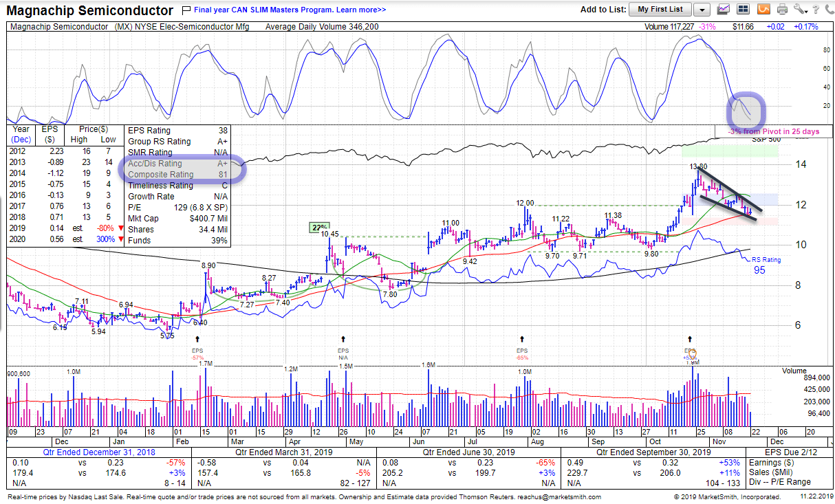The image size is (835, 504).
Task: Click the Qtr Ended March 31, 2019 header
Action: pos(284,452)
